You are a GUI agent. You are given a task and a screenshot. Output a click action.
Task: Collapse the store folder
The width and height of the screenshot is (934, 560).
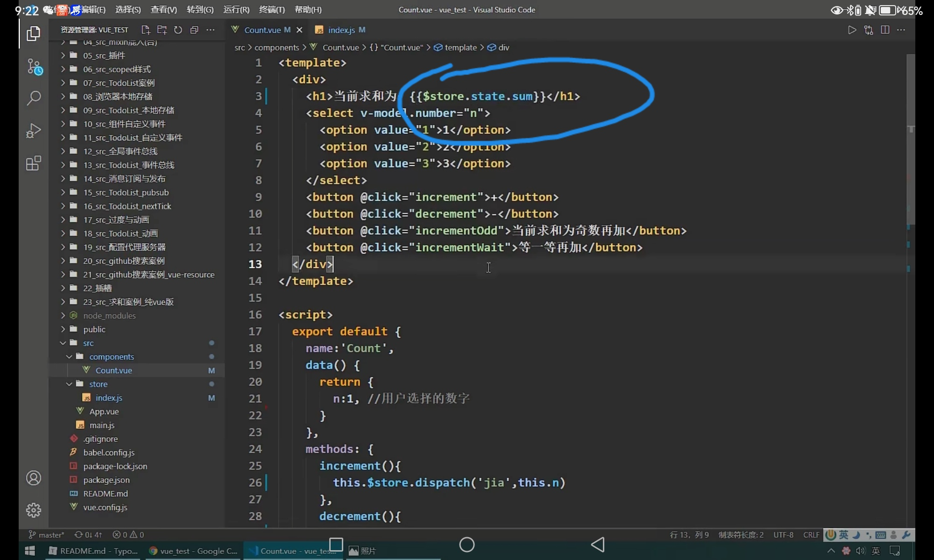(x=98, y=384)
